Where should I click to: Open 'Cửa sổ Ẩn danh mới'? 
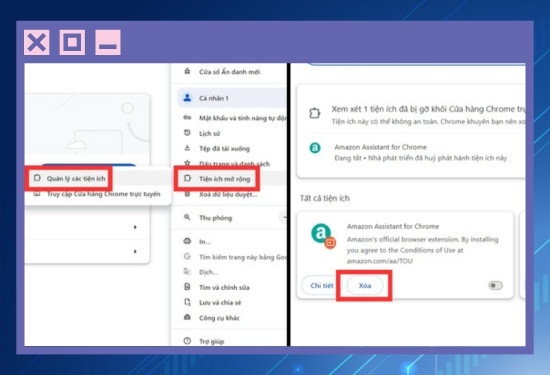click(x=229, y=72)
